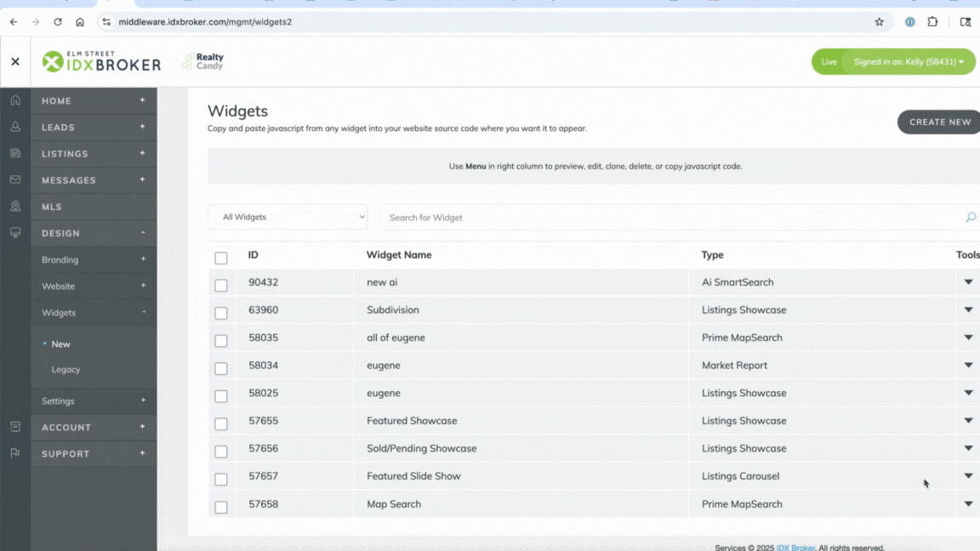Image resolution: width=980 pixels, height=551 pixels.
Task: Click the password manager extension icon
Action: [x=910, y=22]
